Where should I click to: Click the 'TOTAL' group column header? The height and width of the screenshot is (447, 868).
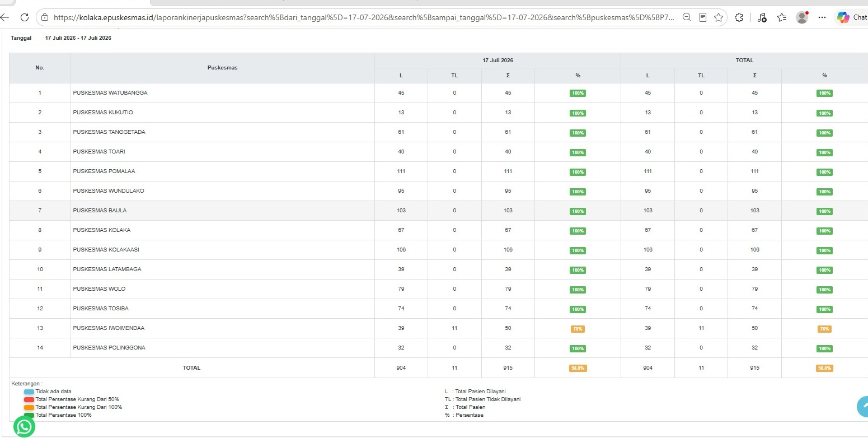744,60
